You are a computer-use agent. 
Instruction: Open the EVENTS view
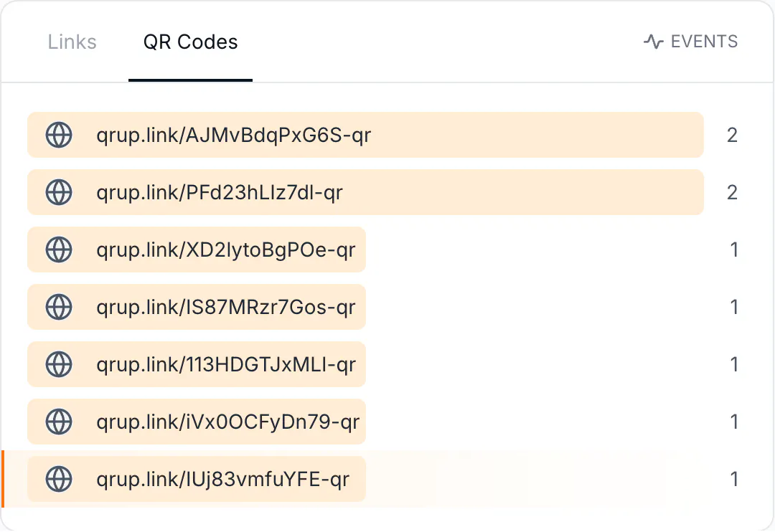(x=690, y=42)
